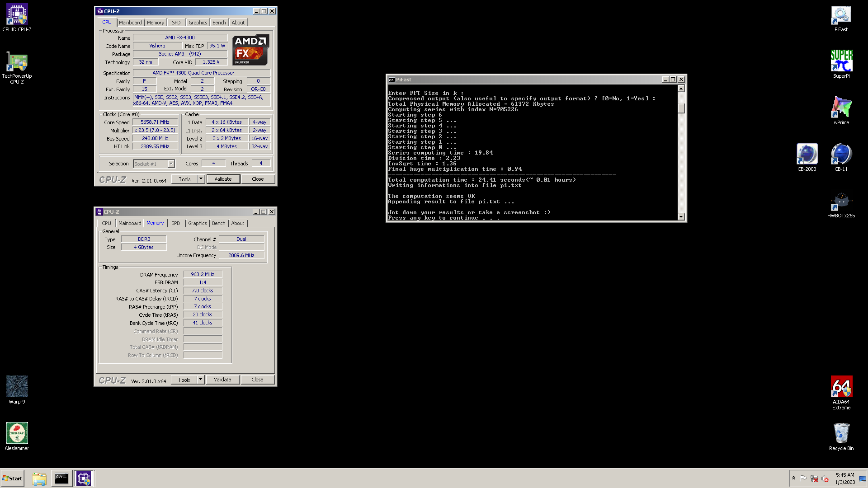Screen dimensions: 868x488
Task: Click the FSB:DRAM 1:4 value
Action: 203,282
